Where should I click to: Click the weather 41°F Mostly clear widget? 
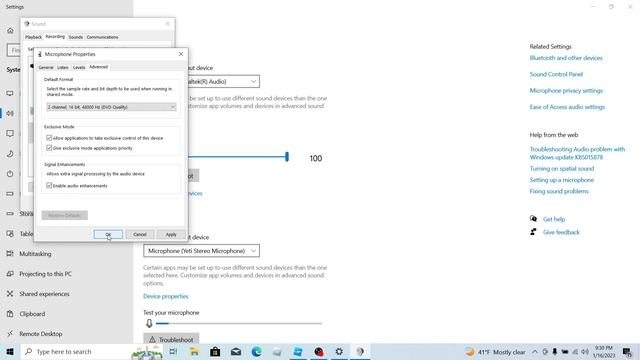point(496,351)
